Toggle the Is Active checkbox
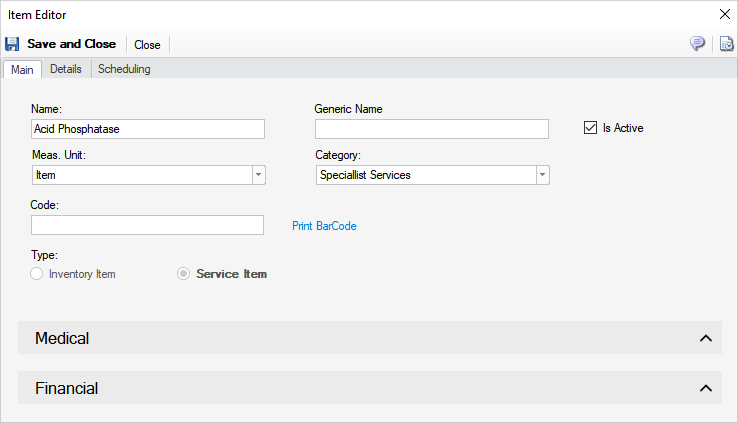The image size is (738, 423). pyautogui.click(x=590, y=128)
